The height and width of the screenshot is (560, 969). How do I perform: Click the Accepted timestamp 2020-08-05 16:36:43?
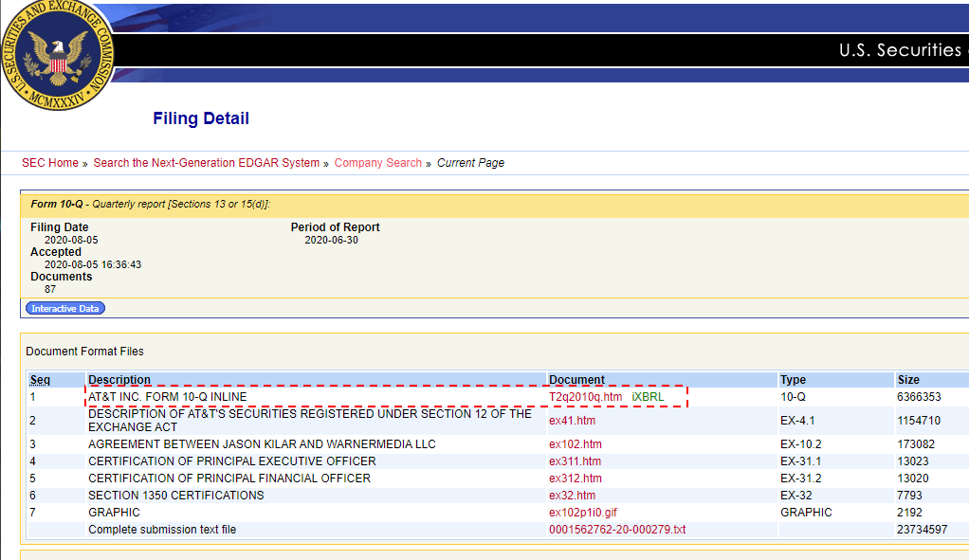pos(93,265)
